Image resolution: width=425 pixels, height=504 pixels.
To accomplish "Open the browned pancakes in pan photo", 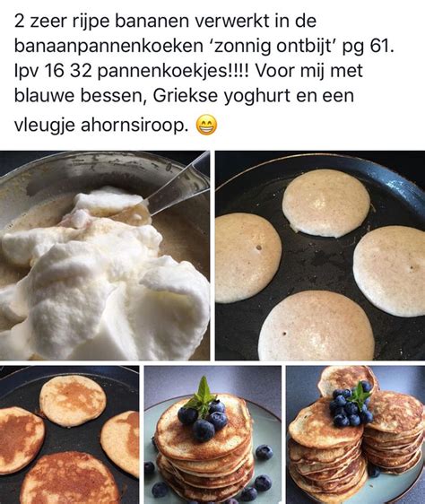I will [x=69, y=435].
